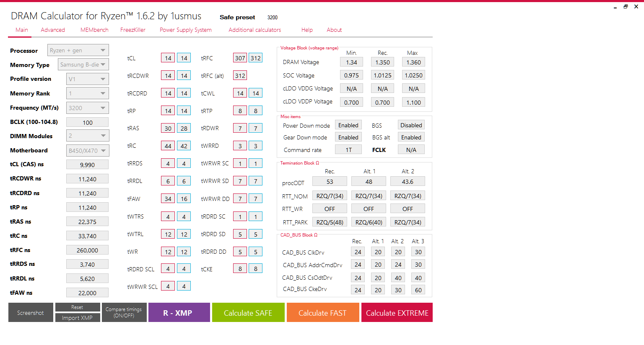Viewport: 644px width, 345px height.
Task: Click the tRRDS ns field showing 3,740
Action: 88,264
